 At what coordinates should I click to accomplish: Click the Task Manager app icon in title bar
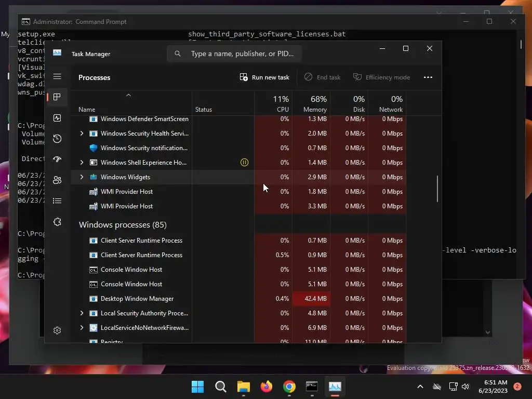tap(57, 52)
